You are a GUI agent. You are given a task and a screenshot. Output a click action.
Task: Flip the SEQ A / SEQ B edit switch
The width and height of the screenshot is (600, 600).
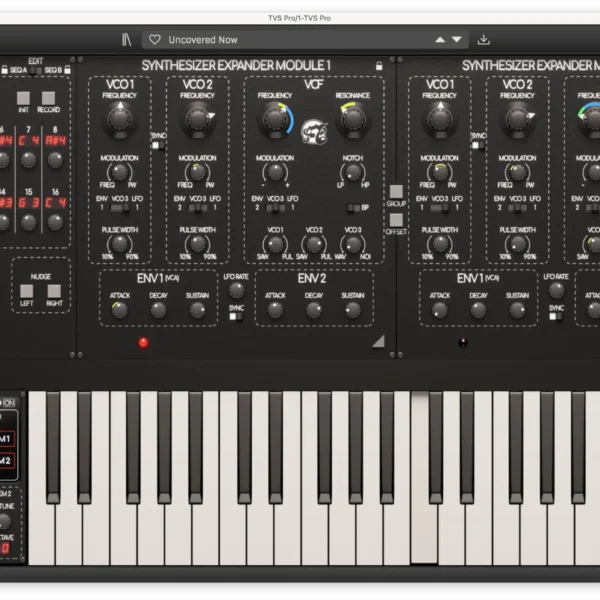point(36,70)
